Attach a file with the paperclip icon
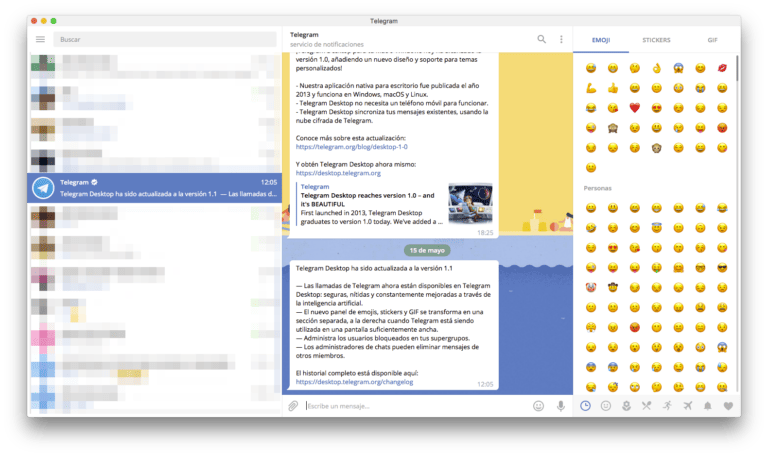The height and width of the screenshot is (456, 768). coord(293,406)
